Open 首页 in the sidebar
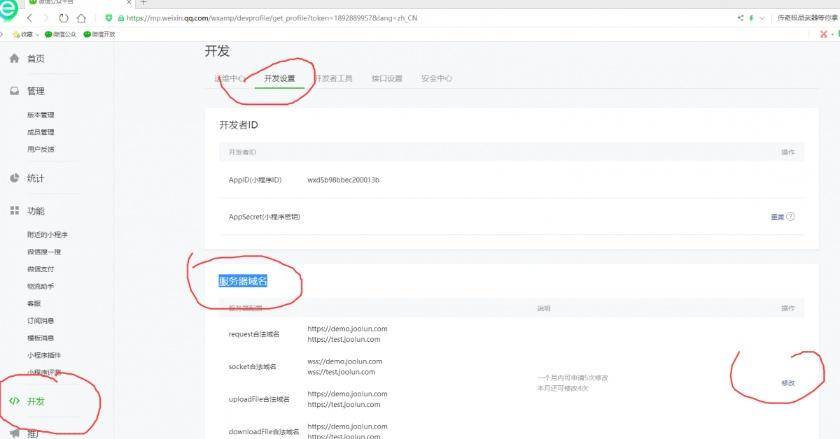This screenshot has height=439, width=840. point(36,58)
